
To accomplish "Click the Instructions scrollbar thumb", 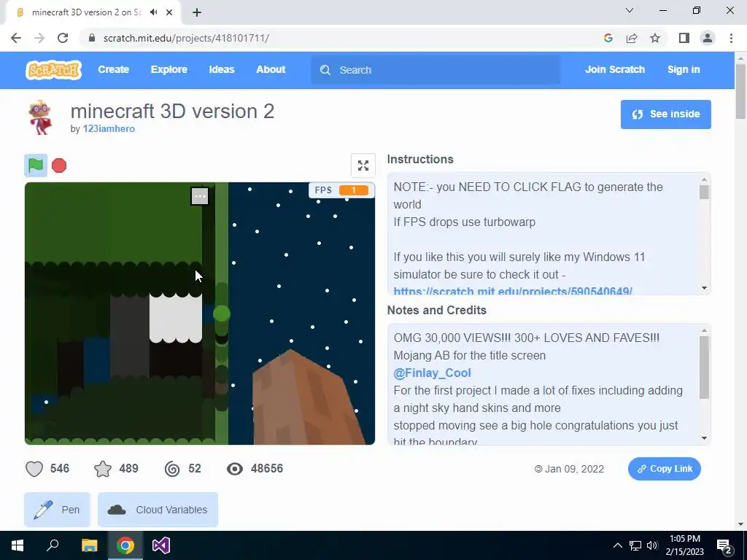I will tap(704, 192).
